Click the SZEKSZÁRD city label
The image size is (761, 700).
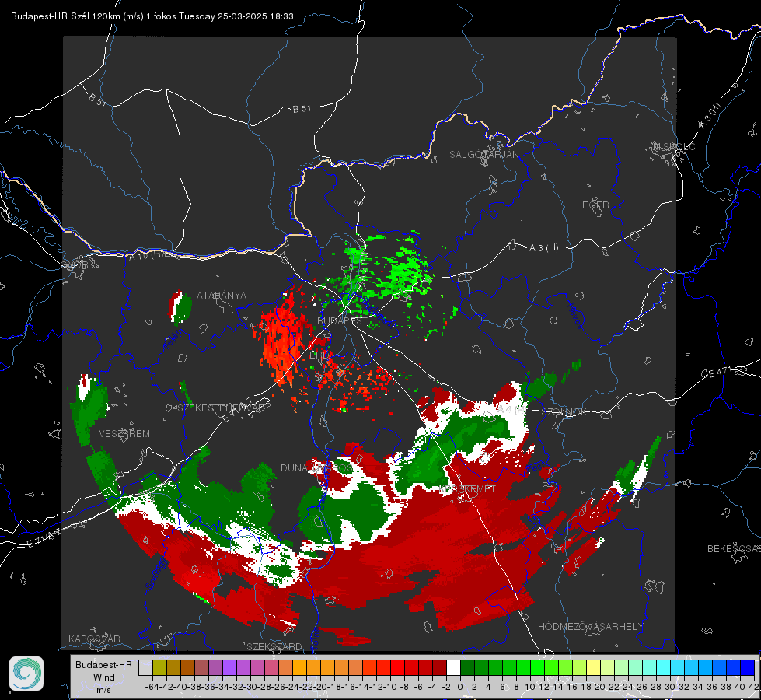click(274, 646)
